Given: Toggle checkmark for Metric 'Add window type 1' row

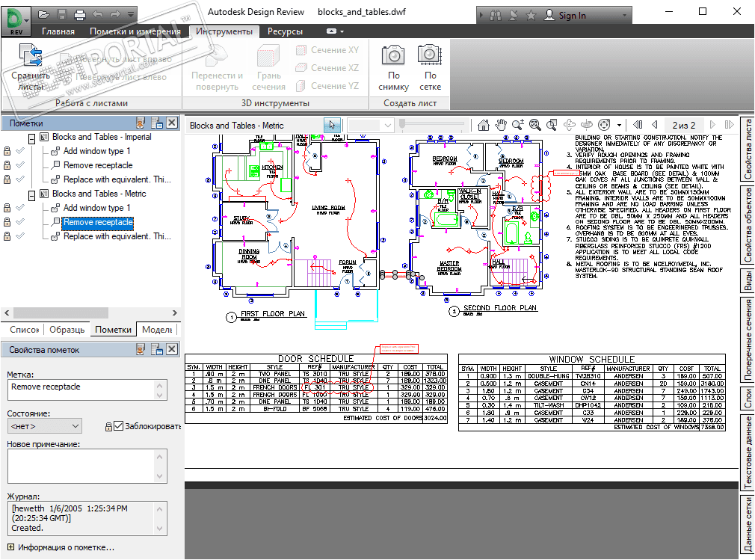Looking at the screenshot, I should tap(20, 208).
